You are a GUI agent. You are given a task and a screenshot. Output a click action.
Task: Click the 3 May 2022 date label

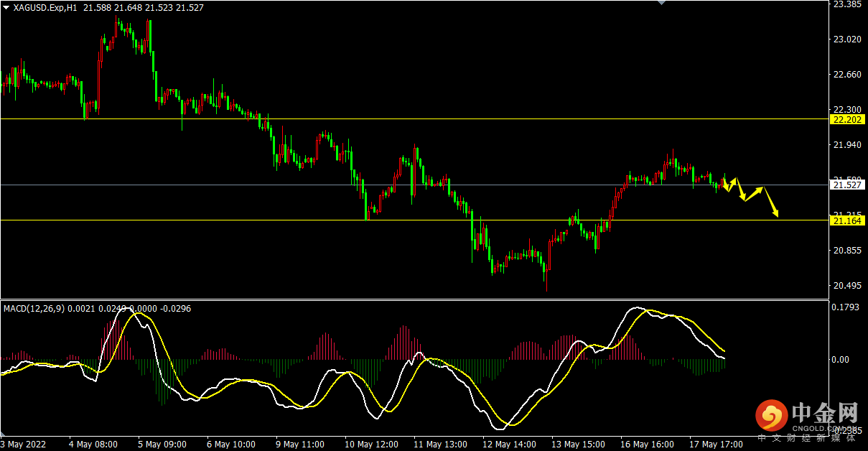pyautogui.click(x=24, y=445)
